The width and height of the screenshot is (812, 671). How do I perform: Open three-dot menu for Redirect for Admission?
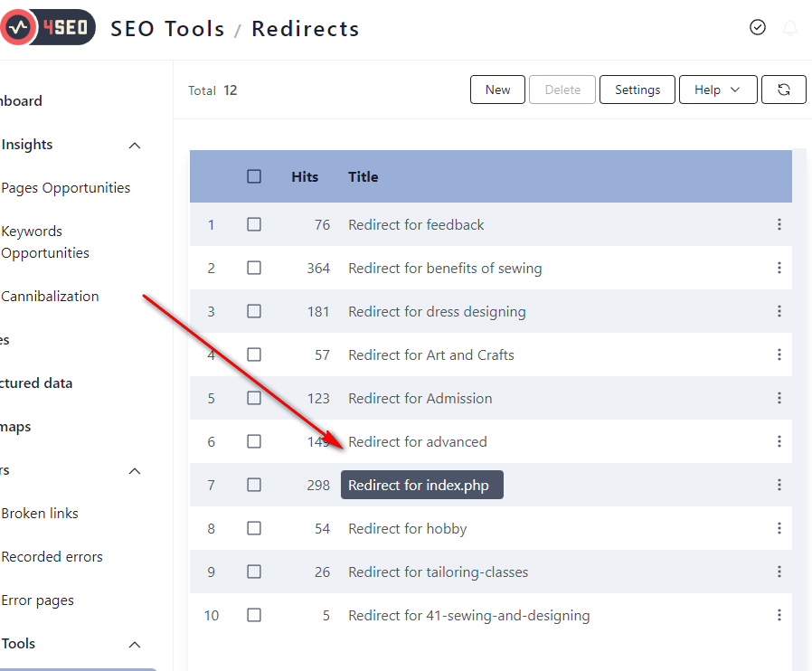(779, 398)
